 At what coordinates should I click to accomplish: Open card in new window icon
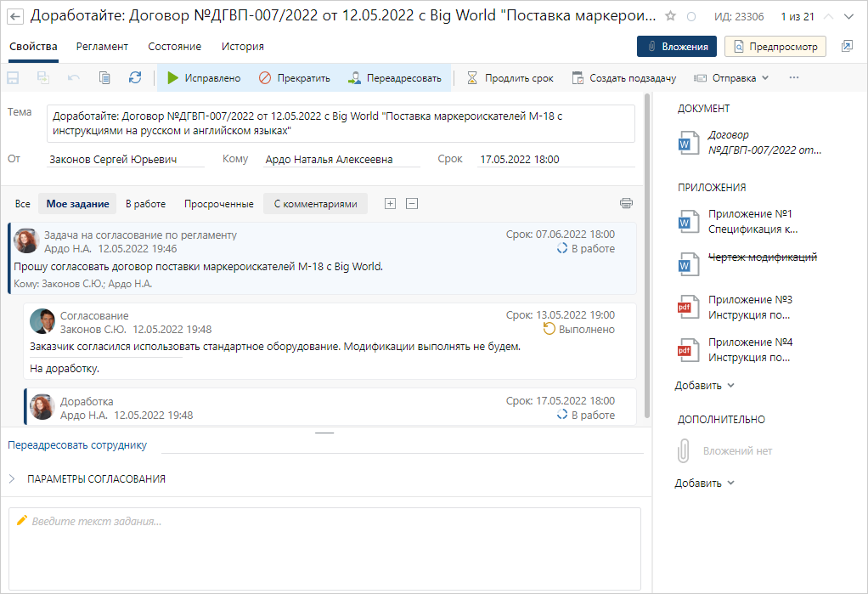[x=847, y=47]
